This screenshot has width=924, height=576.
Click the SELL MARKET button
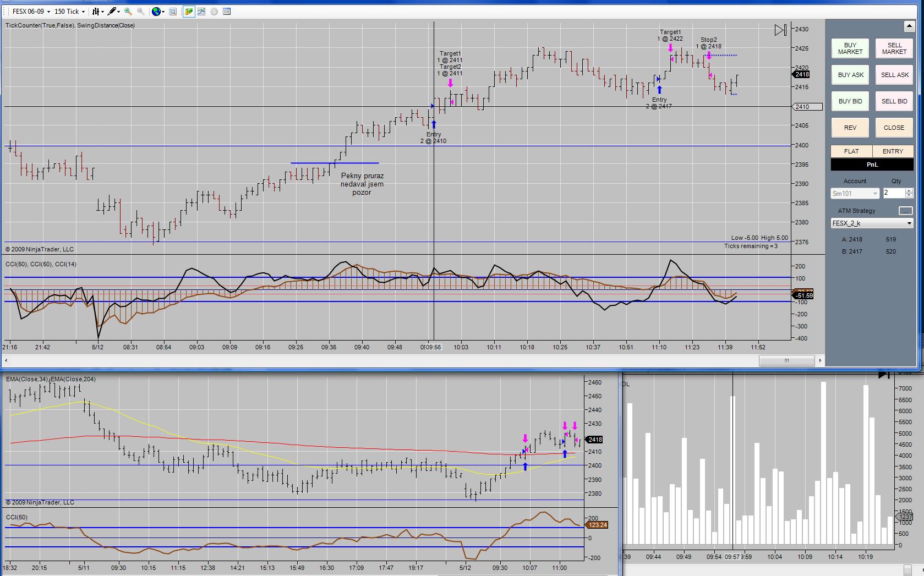tap(894, 48)
